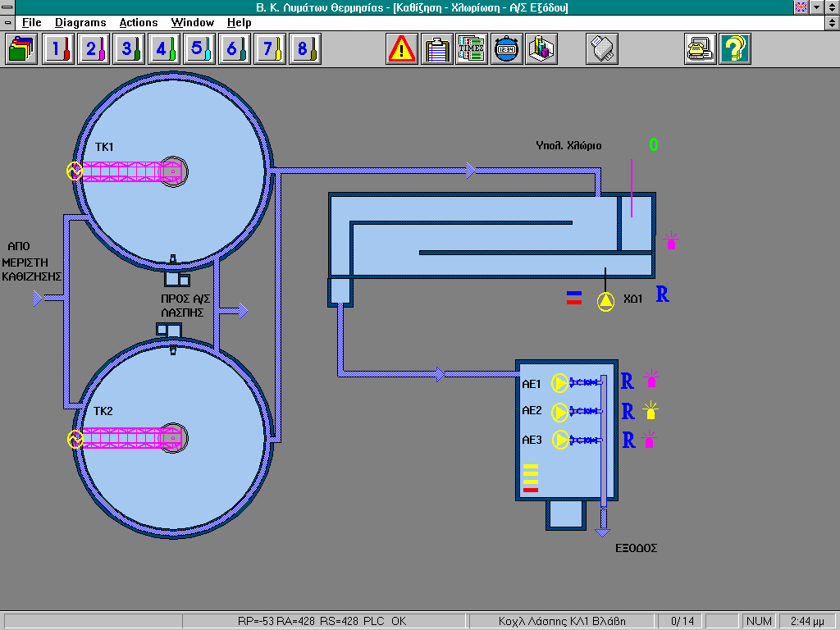Click the printer icon in toolbar
Image resolution: width=840 pixels, height=630 pixels.
(601, 49)
